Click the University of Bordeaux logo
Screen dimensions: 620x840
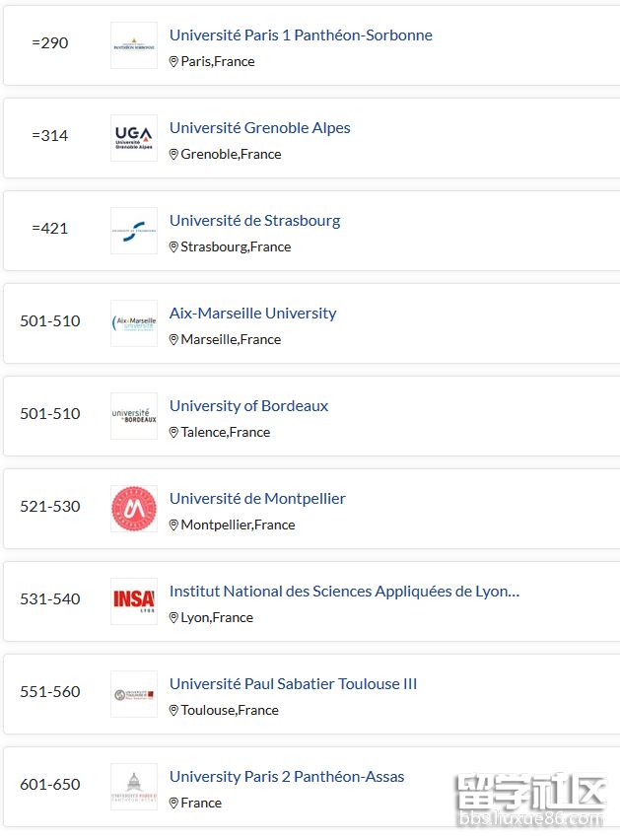point(134,416)
